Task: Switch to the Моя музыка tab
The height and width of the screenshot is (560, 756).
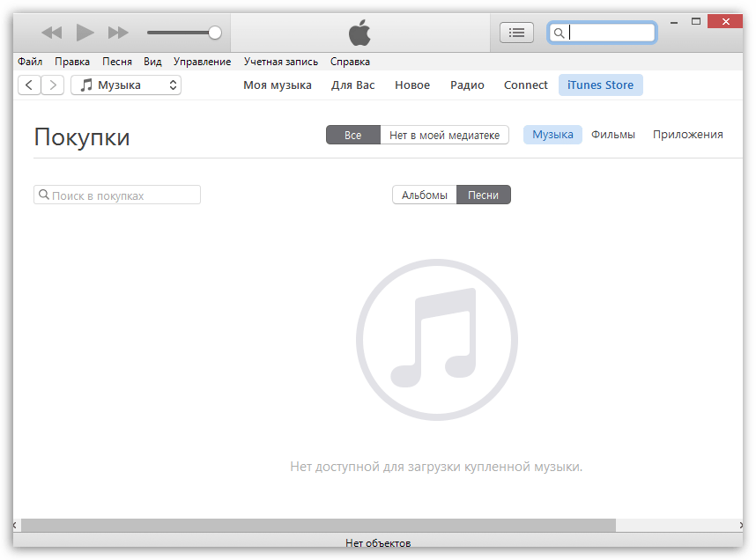Action: point(278,85)
